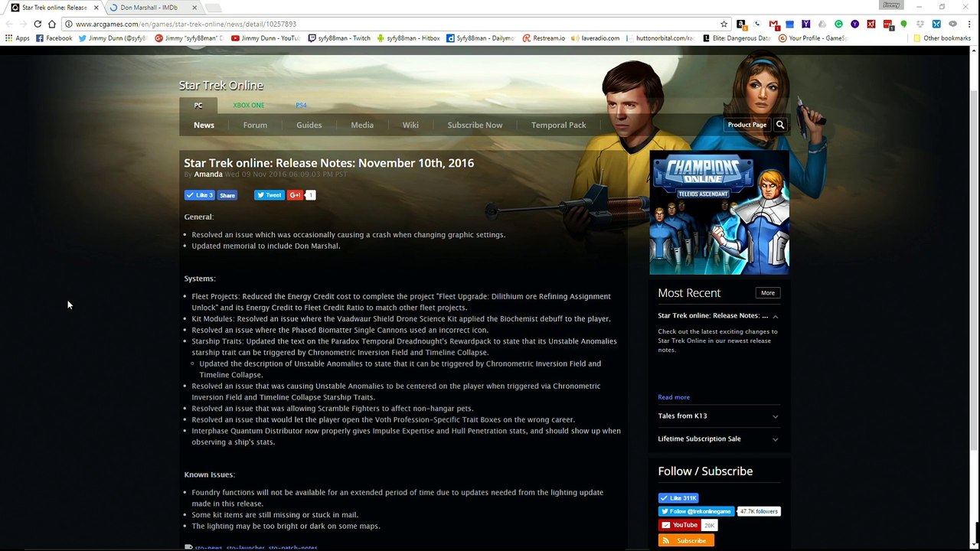Click the Dropbox extension icon
The width and height of the screenshot is (980, 551).
click(x=920, y=24)
